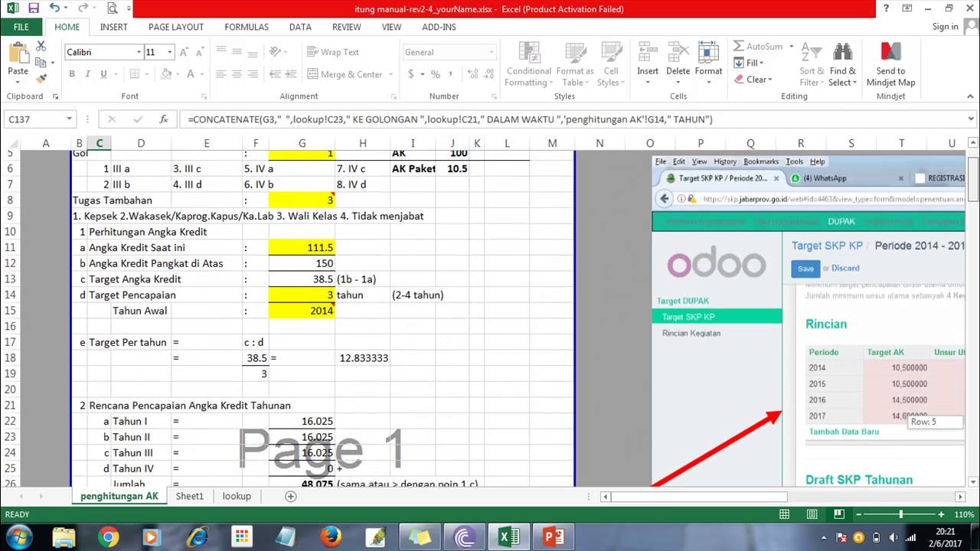Screen dimensions: 980x551
Task: Open Firefox from the Windows taskbar
Action: pos(330,536)
